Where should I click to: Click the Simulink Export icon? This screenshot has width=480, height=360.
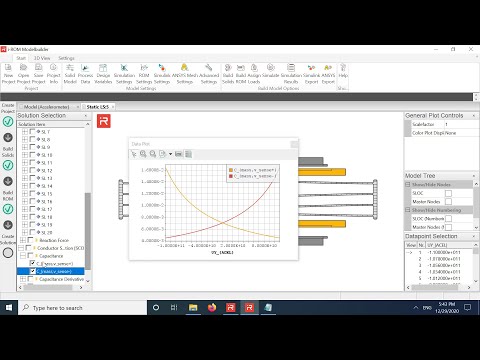tap(311, 74)
